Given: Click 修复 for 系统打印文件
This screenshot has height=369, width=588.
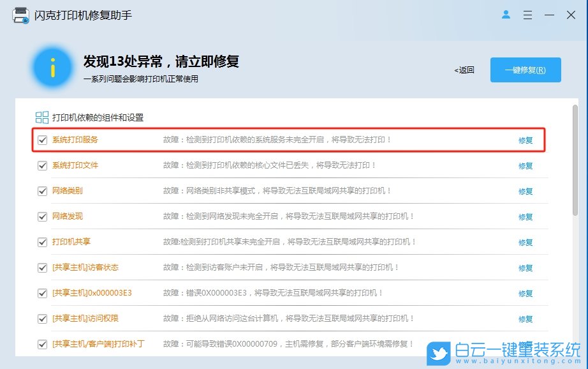Looking at the screenshot, I should point(524,165).
